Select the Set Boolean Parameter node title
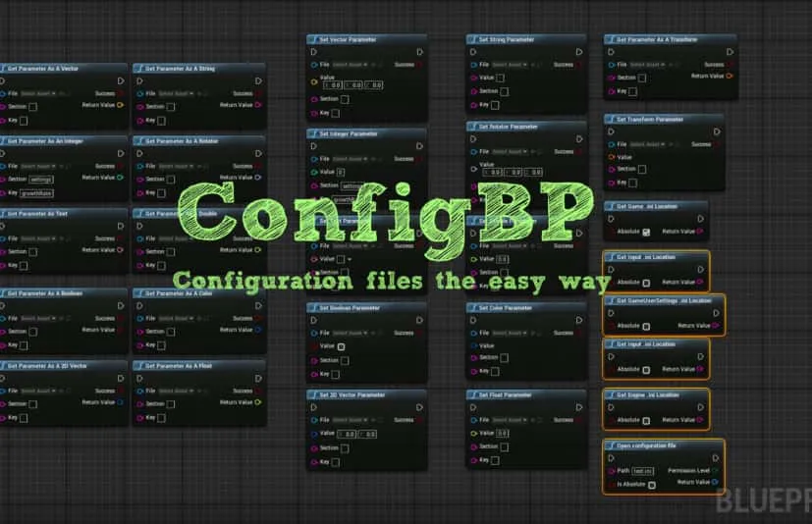The height and width of the screenshot is (524, 812). click(350, 307)
